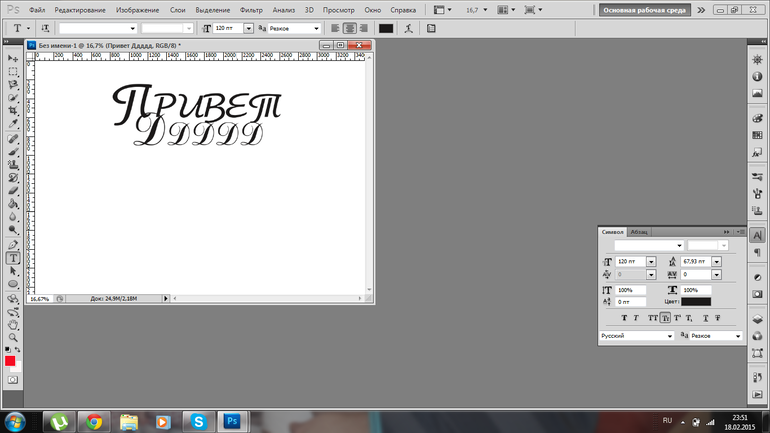
Task: Open the leading 67,93 пт dropdown
Action: pyautogui.click(x=717, y=261)
